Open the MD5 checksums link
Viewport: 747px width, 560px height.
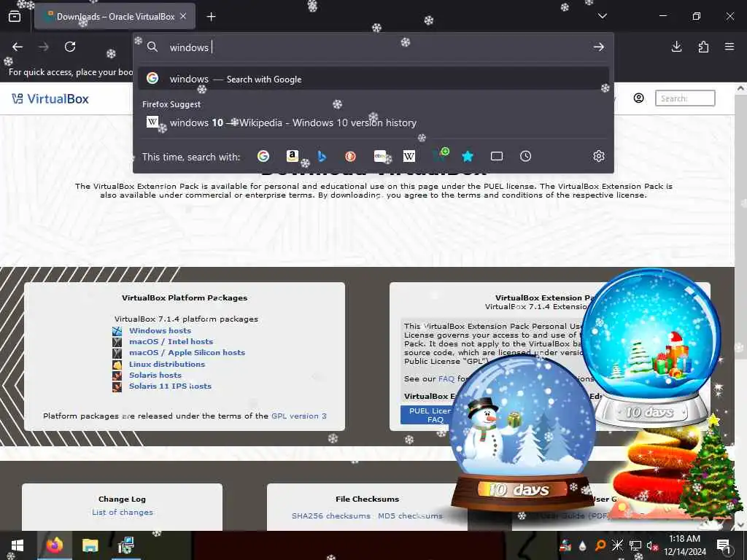point(410,516)
